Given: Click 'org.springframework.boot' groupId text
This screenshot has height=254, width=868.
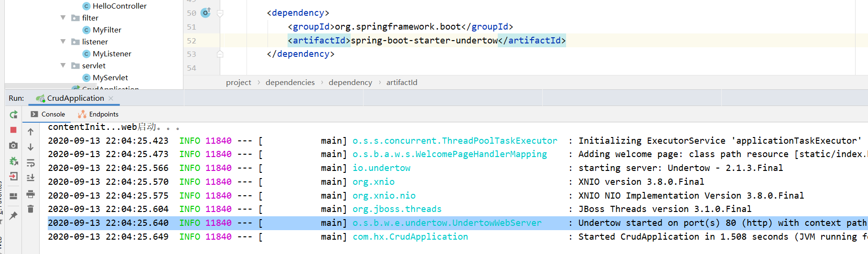Looking at the screenshot, I should 398,27.
